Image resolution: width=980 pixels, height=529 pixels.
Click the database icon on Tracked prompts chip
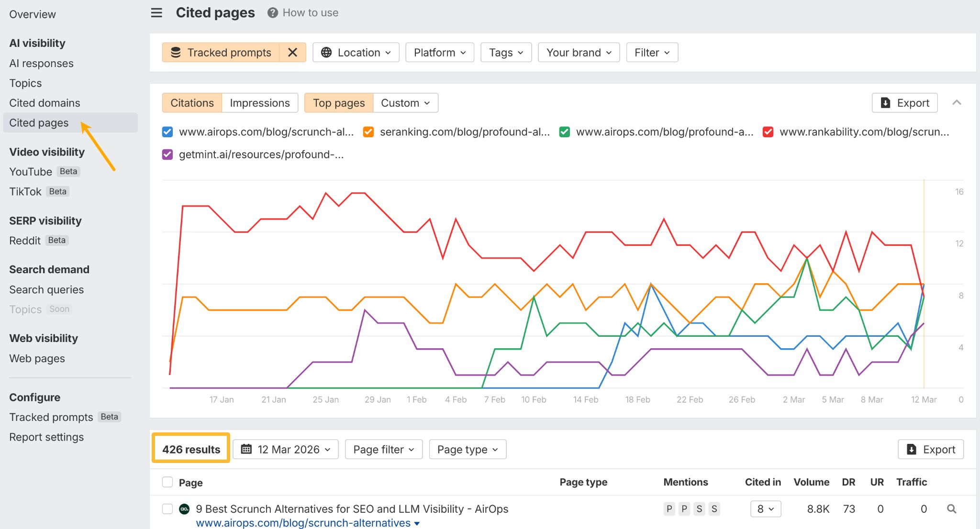pos(176,53)
